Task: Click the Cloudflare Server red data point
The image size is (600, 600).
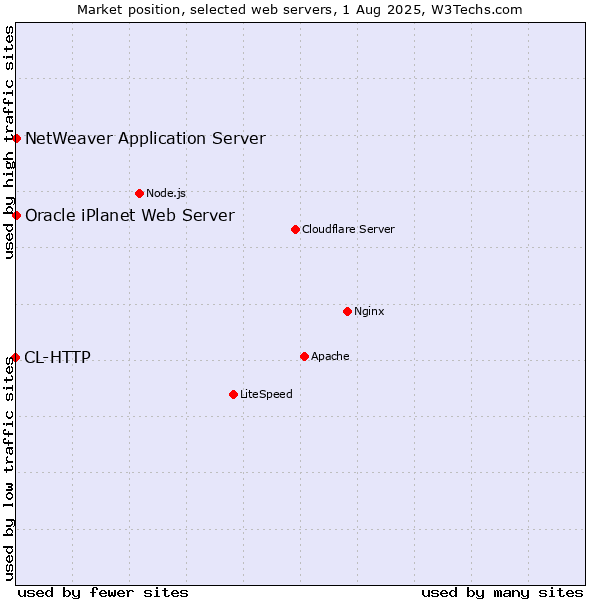Action: (295, 230)
